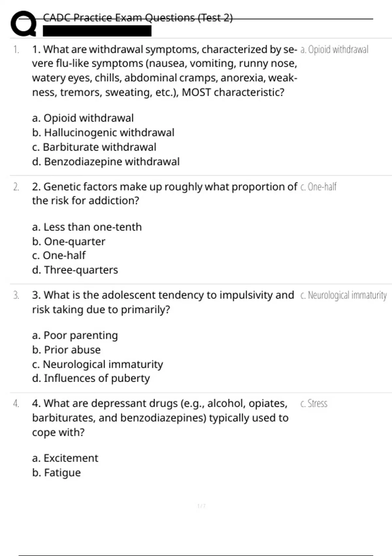Image resolution: width=392 pixels, height=556 pixels.
Task: Select option a. Opioid withdrawal in question 1
Action: point(83,118)
